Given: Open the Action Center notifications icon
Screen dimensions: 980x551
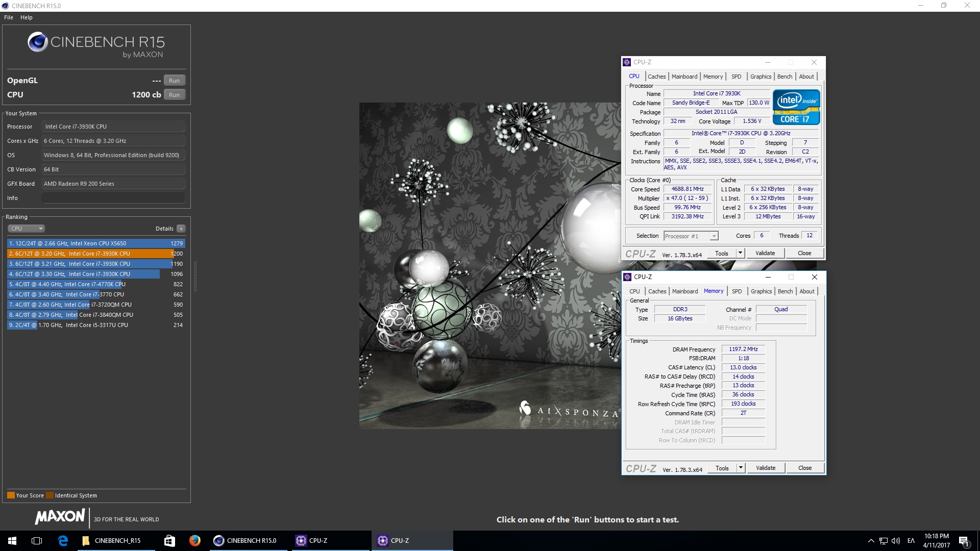Looking at the screenshot, I should [x=964, y=541].
